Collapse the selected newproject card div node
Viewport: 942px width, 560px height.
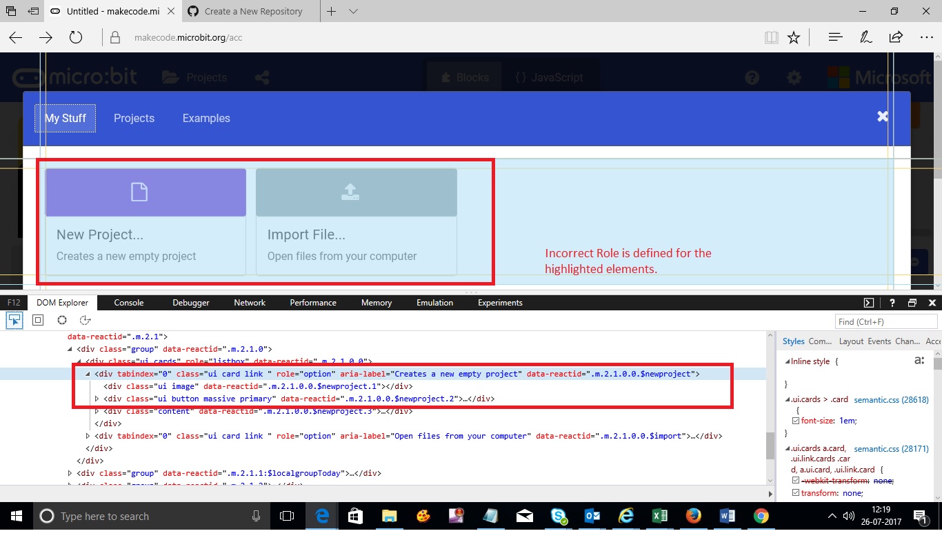pyautogui.click(x=88, y=374)
